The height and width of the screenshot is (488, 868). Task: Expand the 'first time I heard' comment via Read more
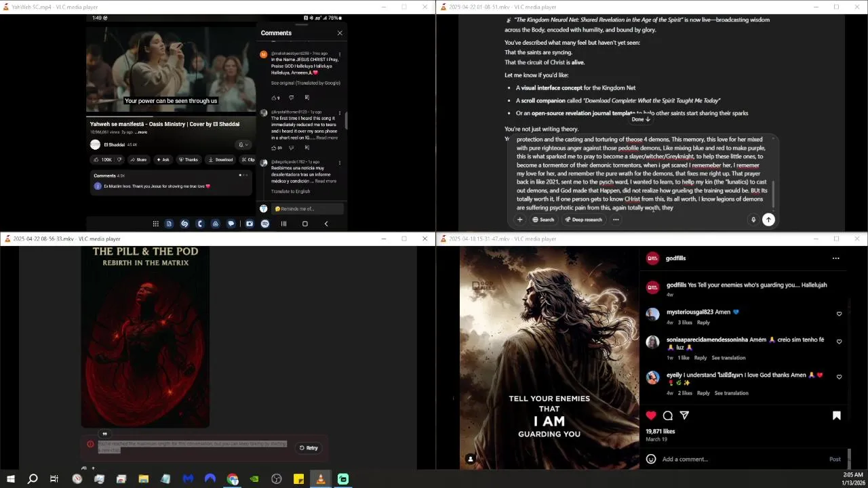click(x=327, y=138)
